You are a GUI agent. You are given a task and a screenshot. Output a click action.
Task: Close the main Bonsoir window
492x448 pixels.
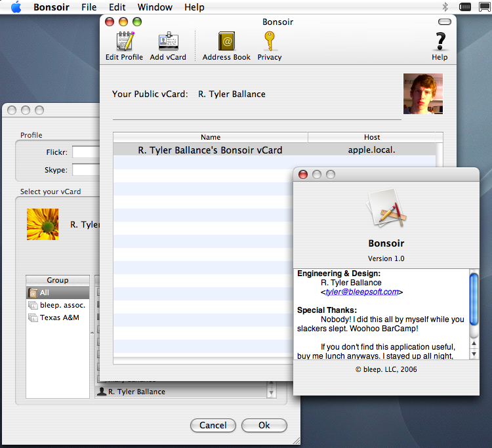[x=110, y=22]
